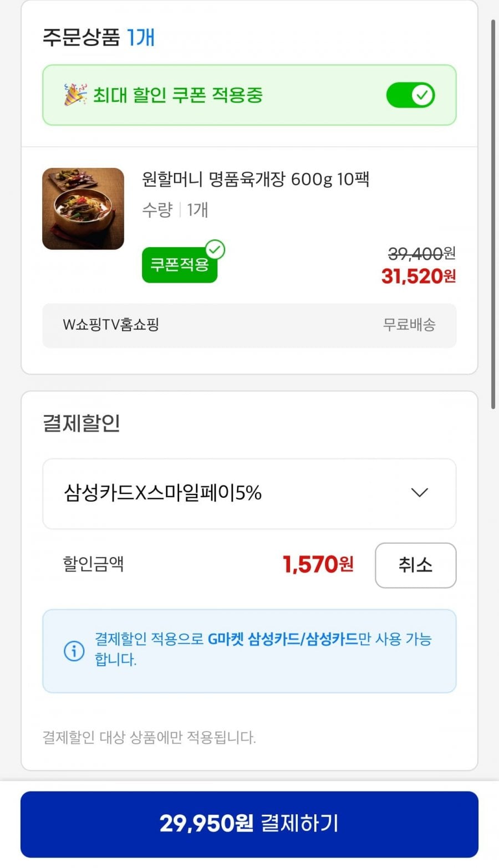Open the 삼성카드X스마일페이5% payment discount dropdown

point(249,493)
